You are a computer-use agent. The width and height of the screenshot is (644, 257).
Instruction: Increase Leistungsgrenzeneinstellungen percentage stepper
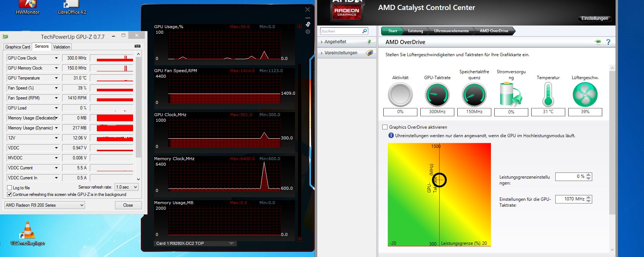click(x=589, y=175)
